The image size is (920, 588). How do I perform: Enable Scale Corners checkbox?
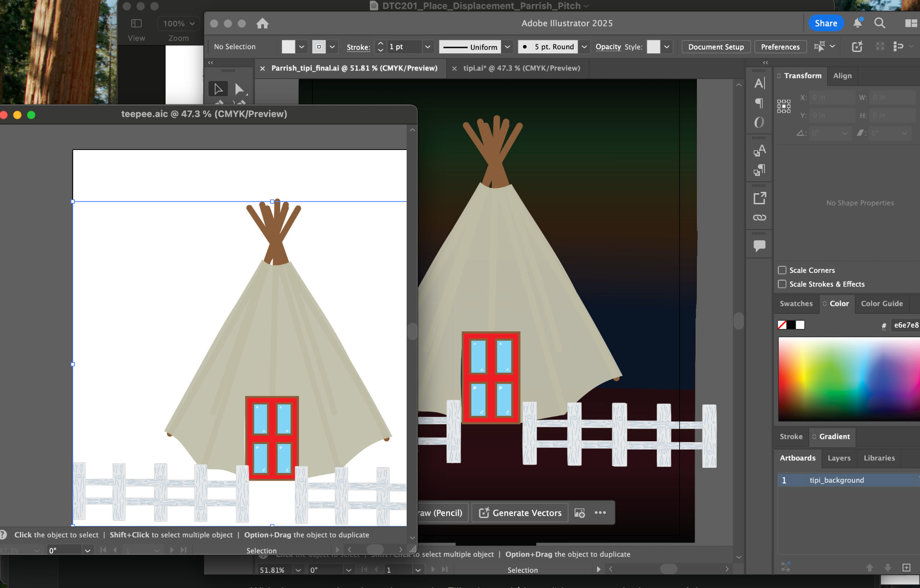click(x=782, y=270)
